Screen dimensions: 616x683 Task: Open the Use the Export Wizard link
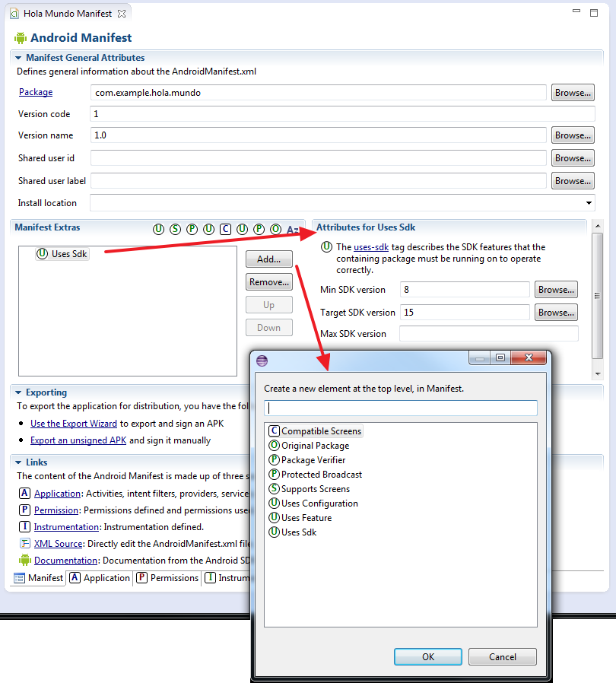74,424
